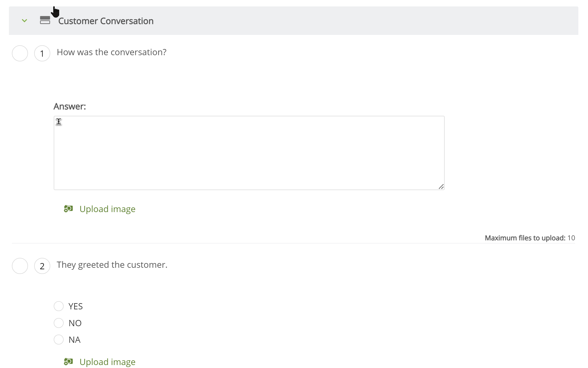Click the empty status circle for question 1
588x368 pixels.
(20, 53)
